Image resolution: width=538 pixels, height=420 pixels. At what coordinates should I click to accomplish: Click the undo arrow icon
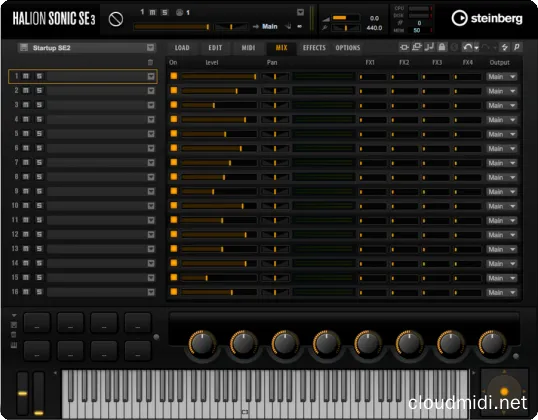467,47
